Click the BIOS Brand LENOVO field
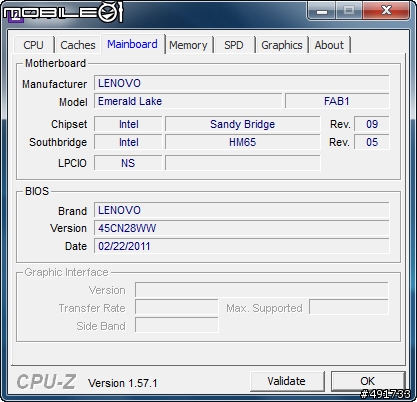 pyautogui.click(x=242, y=210)
